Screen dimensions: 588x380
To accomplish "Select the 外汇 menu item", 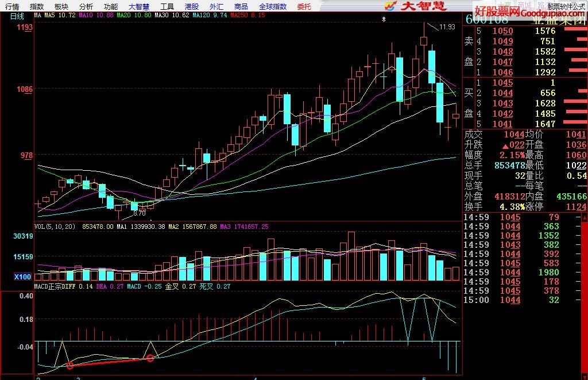I will click(216, 6).
